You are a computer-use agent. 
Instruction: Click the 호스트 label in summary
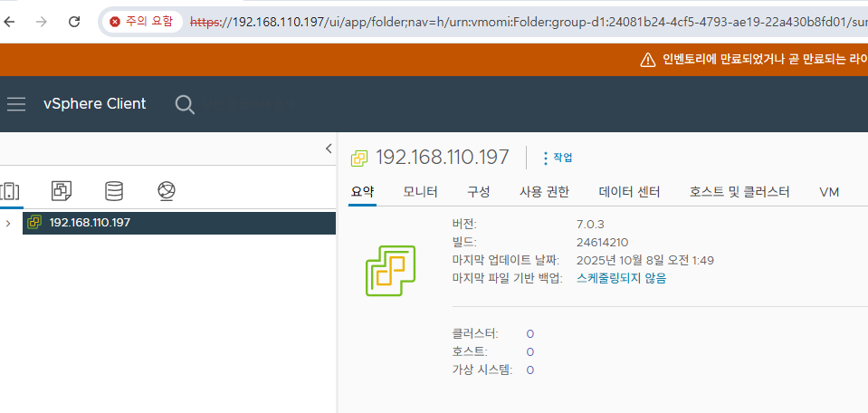(x=470, y=352)
